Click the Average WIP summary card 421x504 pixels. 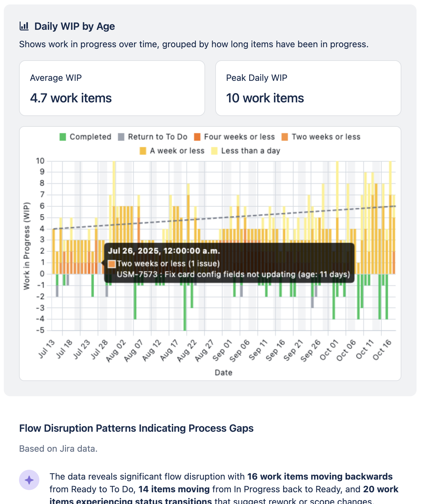[112, 88]
